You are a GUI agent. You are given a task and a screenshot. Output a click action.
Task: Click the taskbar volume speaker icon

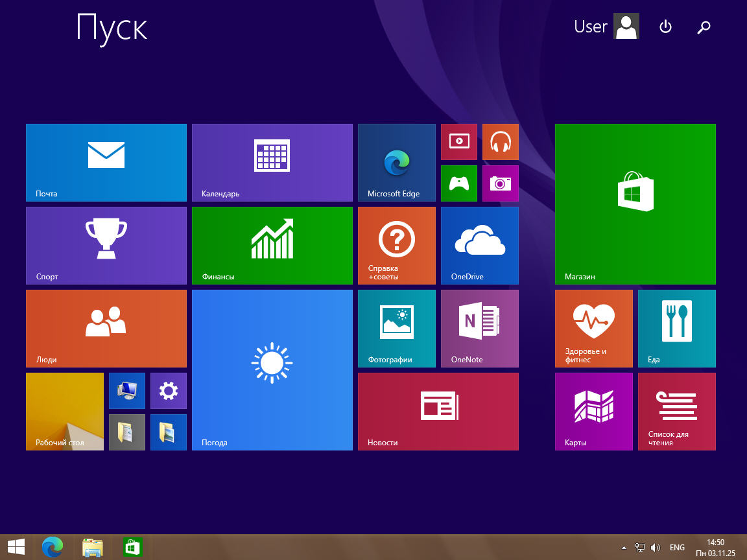tap(656, 548)
